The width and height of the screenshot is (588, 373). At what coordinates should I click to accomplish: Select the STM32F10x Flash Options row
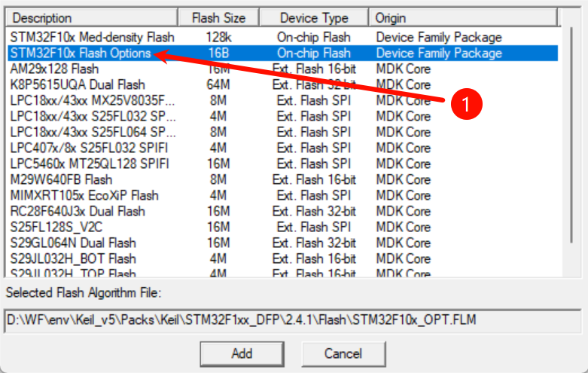[283, 53]
